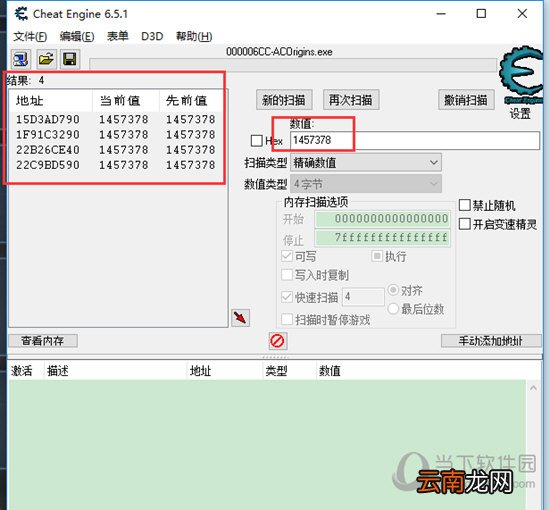The height and width of the screenshot is (510, 550).
Task: Toggle the Hex checkbox
Action: click(x=257, y=141)
